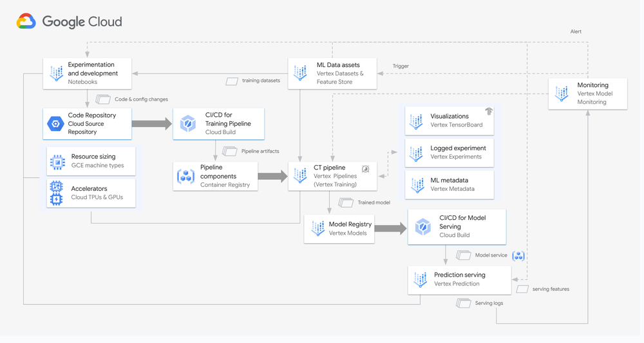Click the Vertex icon in the CT pipeline box
Image resolution: width=644 pixels, height=343 pixels.
[300, 175]
